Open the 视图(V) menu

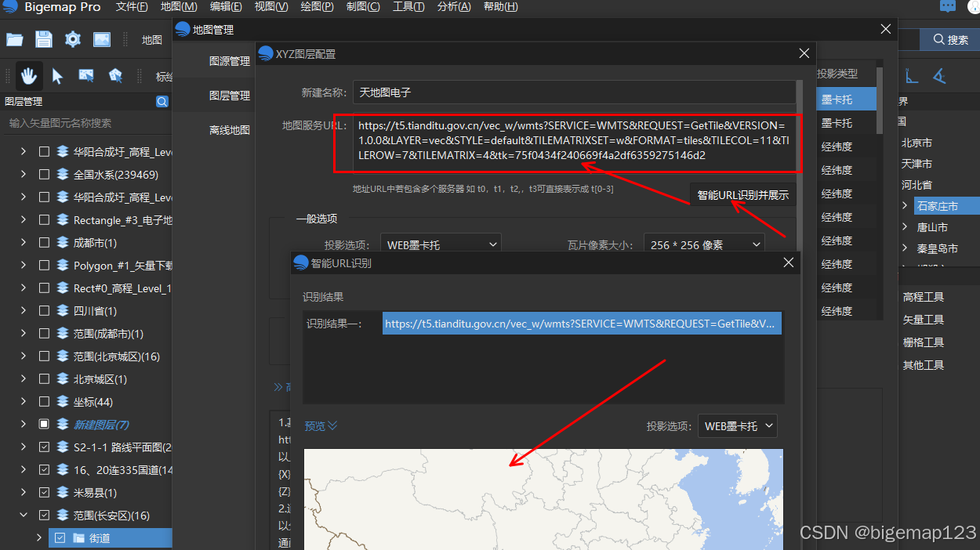271,7
